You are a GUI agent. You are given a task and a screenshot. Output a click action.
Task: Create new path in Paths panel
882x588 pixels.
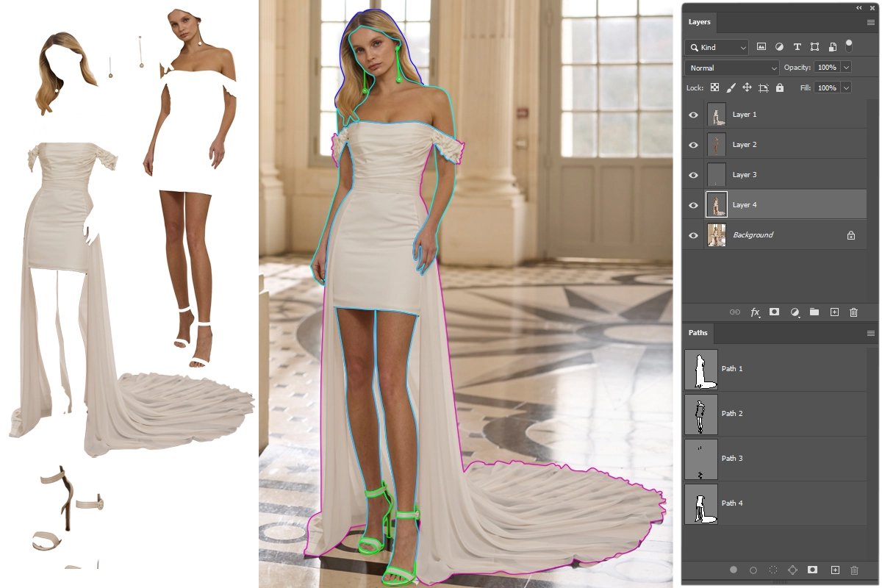point(834,570)
